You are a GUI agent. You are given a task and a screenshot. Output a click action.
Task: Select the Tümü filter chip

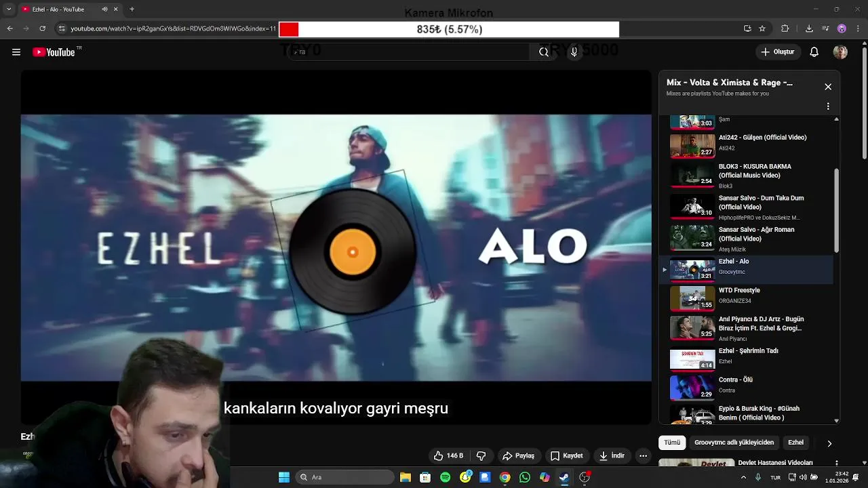672,443
